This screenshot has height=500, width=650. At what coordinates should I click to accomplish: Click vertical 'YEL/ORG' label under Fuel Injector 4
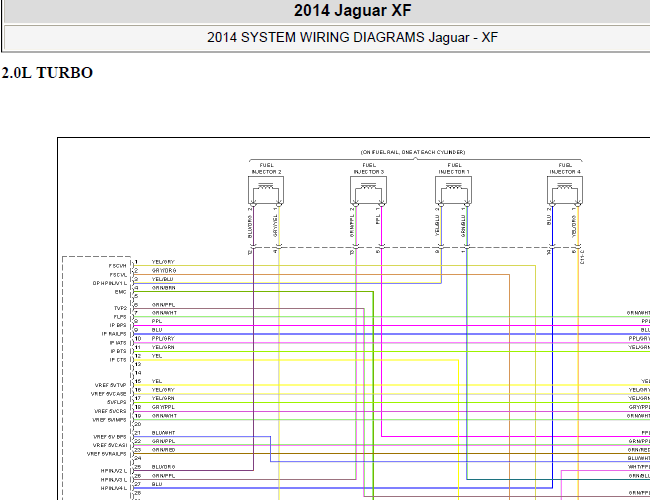pyautogui.click(x=574, y=226)
